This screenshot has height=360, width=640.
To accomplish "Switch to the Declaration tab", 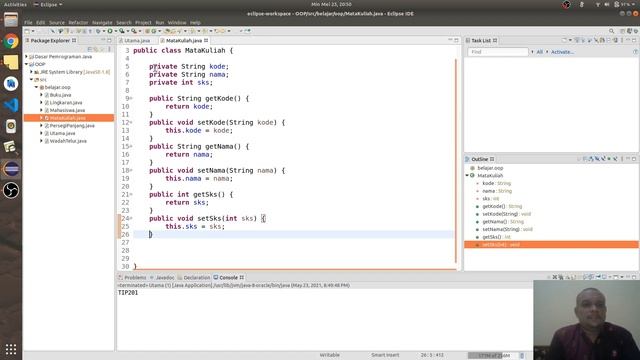I will coord(194,278).
